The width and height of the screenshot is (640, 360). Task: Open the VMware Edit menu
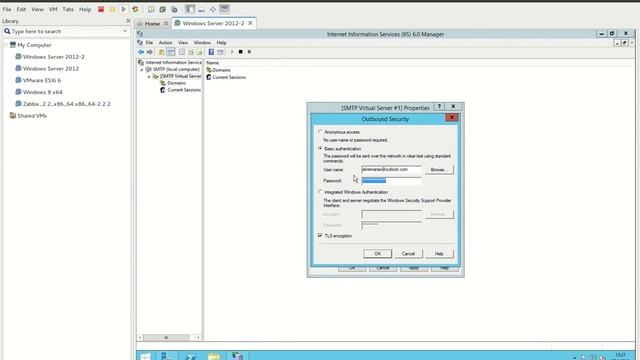(21, 9)
